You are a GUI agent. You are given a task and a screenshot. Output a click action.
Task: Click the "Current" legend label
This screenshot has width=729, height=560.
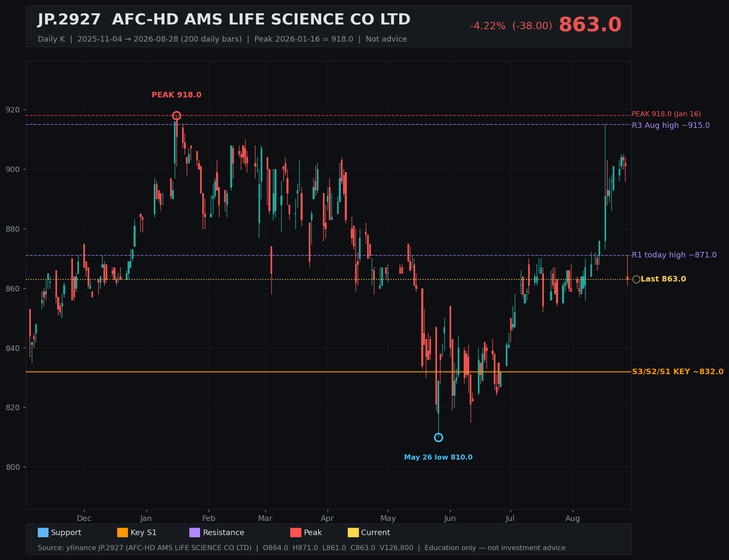point(376,533)
